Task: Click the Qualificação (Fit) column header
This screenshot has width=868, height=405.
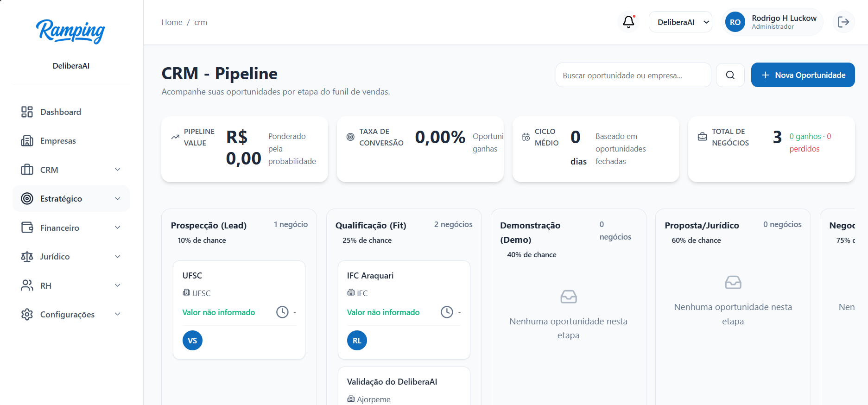Action: 371,225
